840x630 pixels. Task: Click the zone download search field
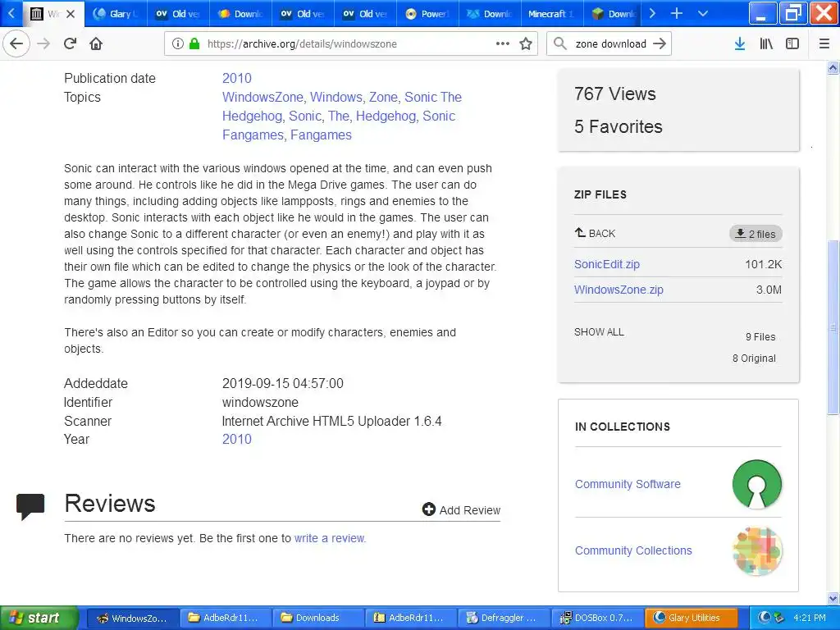click(x=610, y=44)
